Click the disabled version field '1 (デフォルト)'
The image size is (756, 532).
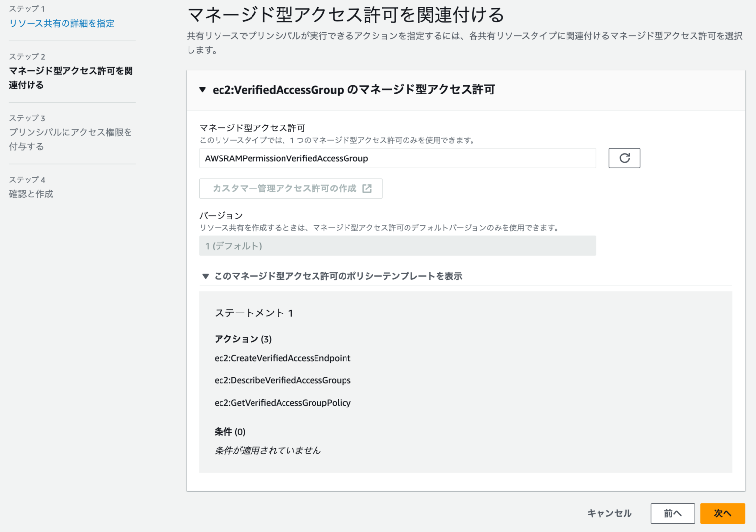(397, 246)
